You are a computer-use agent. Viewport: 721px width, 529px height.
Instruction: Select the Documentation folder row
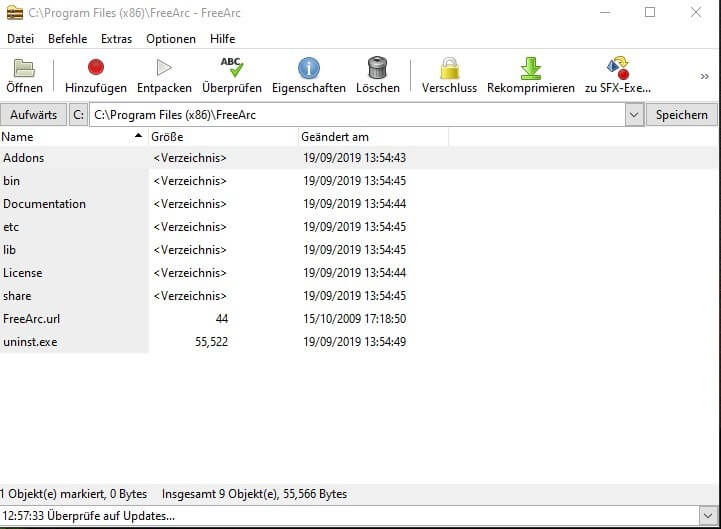(x=359, y=204)
